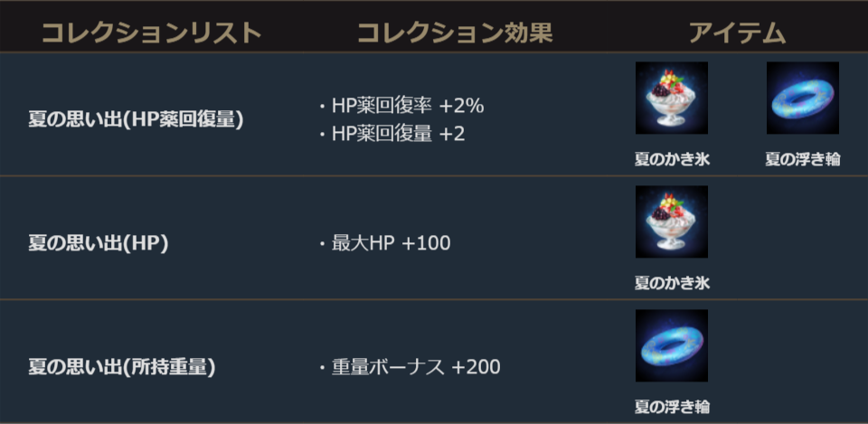Click the 最大HP effect label text
This screenshot has height=424, width=868.
363,243
